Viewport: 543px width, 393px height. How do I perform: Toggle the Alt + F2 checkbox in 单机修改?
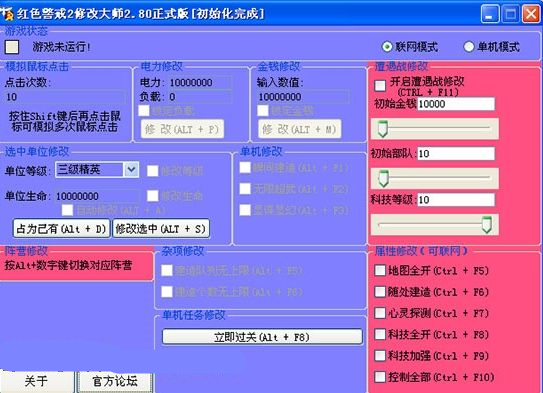pyautogui.click(x=245, y=189)
